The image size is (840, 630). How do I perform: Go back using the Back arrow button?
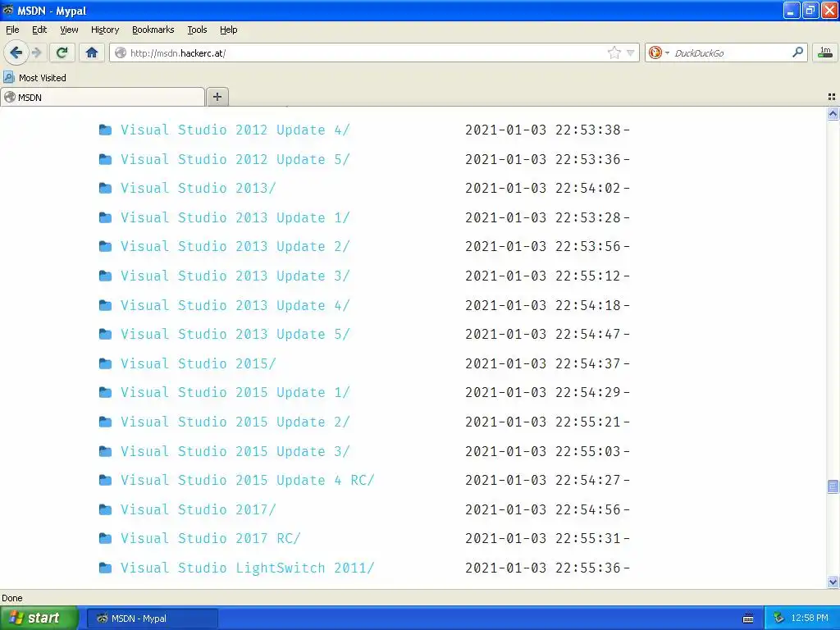coord(16,52)
